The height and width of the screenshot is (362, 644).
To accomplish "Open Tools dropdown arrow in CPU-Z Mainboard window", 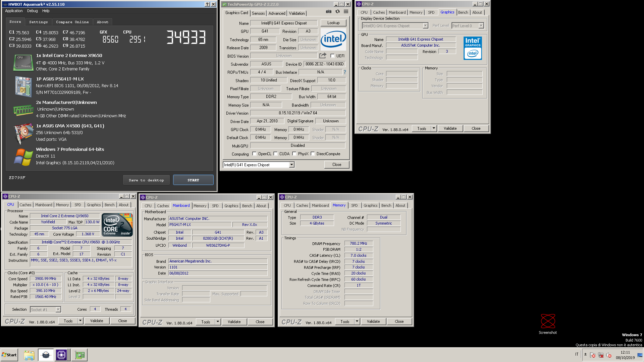I will (218, 322).
